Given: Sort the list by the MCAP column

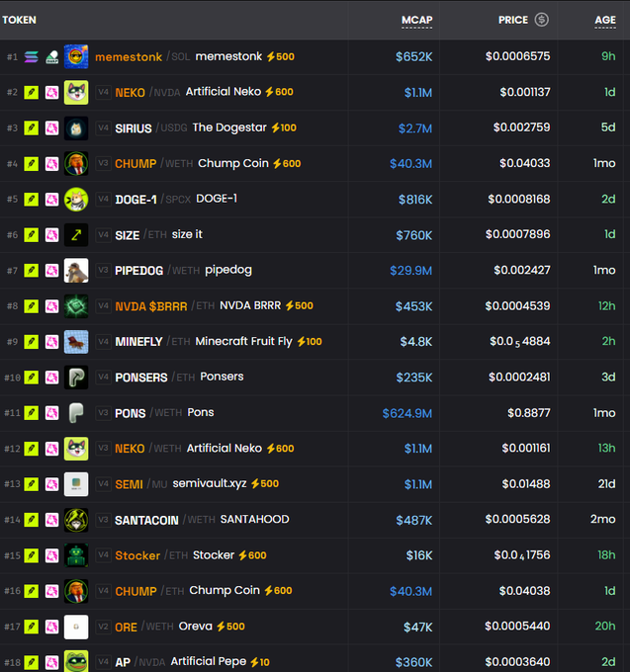Looking at the screenshot, I should point(416,20).
